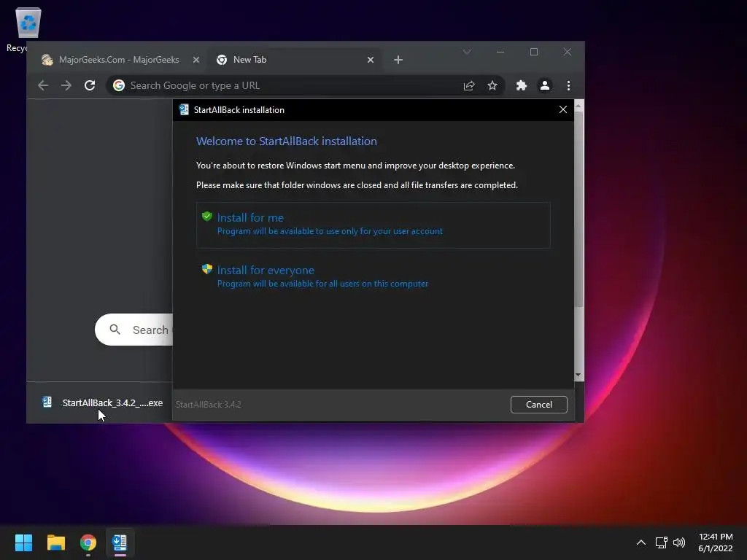Screen dimensions: 747x560
Task: Click the StartAllBack icon in the installer title bar
Action: coord(183,109)
